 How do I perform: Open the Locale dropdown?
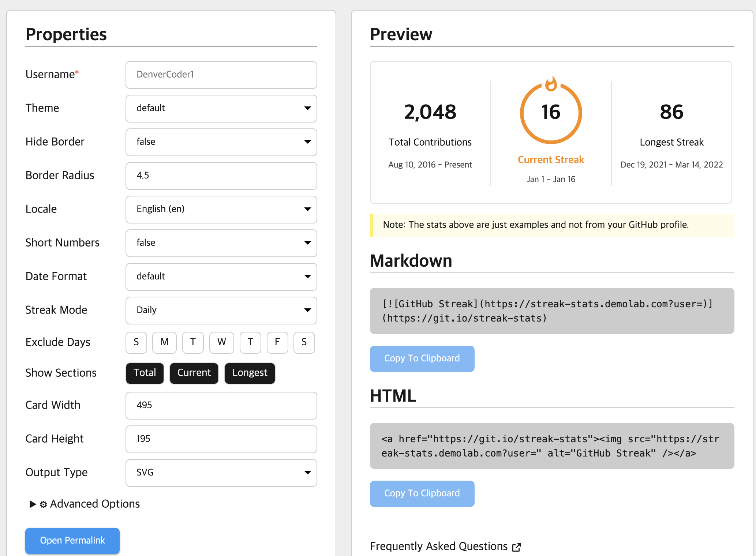click(x=221, y=209)
